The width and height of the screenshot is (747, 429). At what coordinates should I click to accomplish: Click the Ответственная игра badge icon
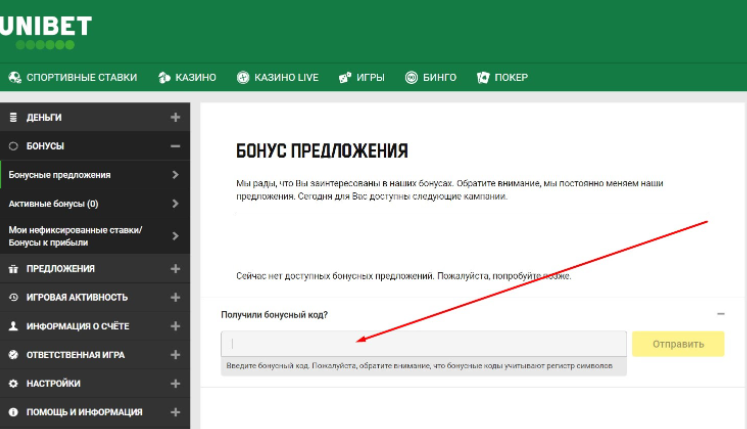click(13, 355)
